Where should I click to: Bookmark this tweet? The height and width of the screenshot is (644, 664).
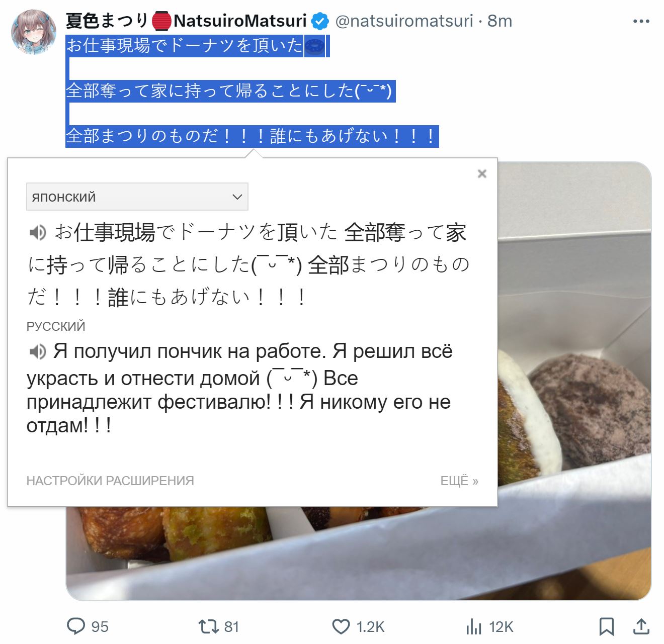tap(607, 626)
